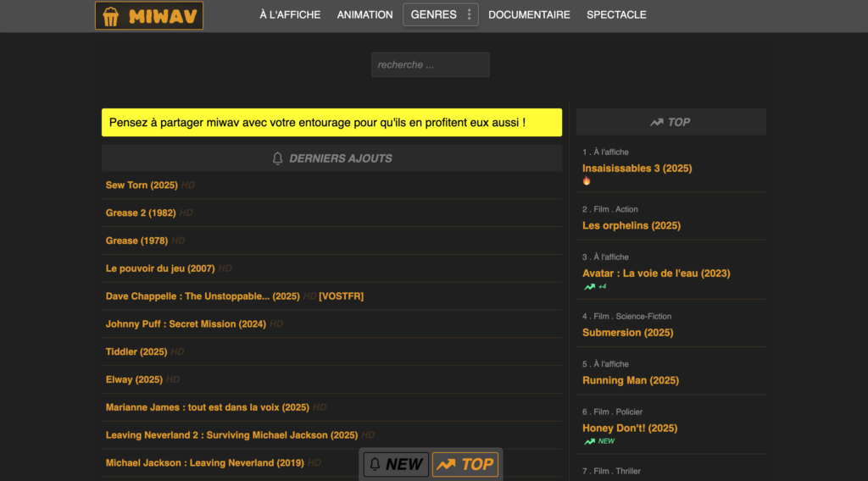This screenshot has width=868, height=481.
Task: Click the HD badge next to Sew Torn
Action: [x=187, y=185]
